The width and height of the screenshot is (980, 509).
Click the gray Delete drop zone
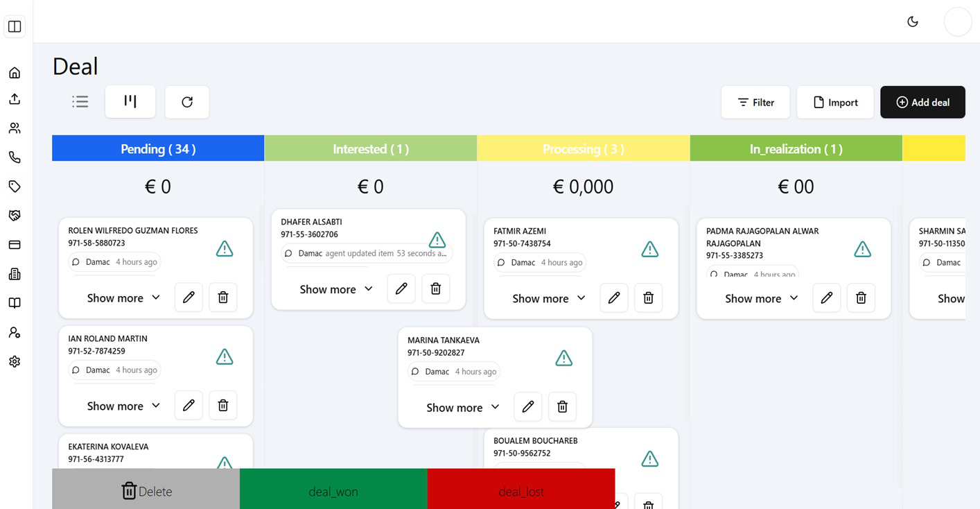[146, 489]
